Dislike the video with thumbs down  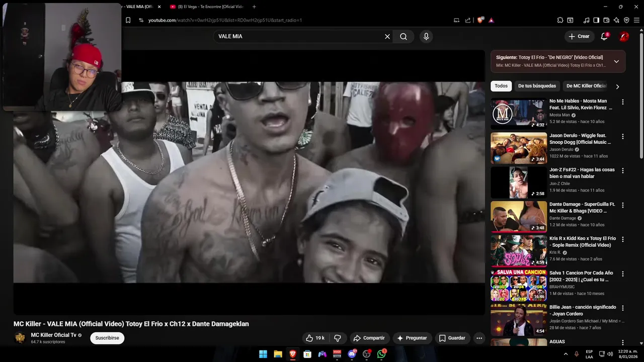(x=338, y=338)
